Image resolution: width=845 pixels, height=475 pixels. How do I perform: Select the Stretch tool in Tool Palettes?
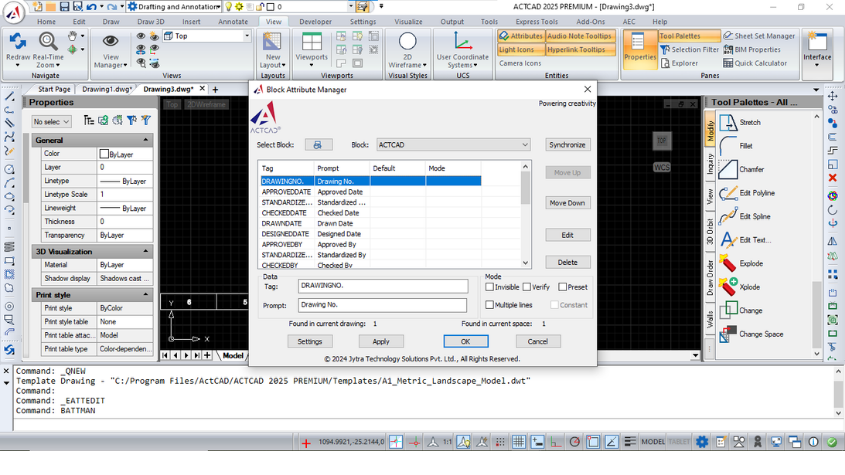click(x=739, y=122)
